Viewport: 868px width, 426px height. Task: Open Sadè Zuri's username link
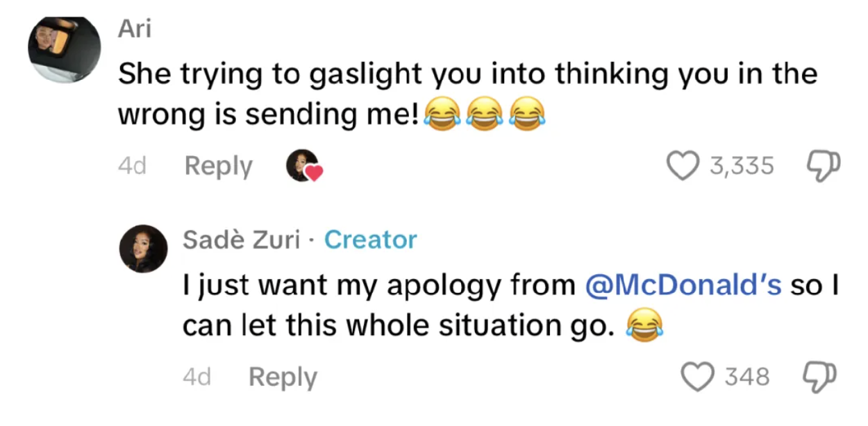pos(241,239)
